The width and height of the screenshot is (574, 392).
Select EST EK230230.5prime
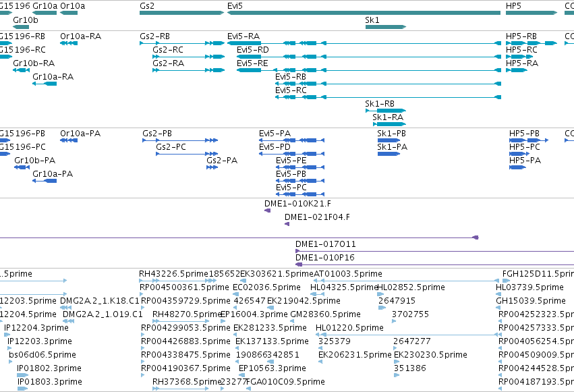coord(396,362)
